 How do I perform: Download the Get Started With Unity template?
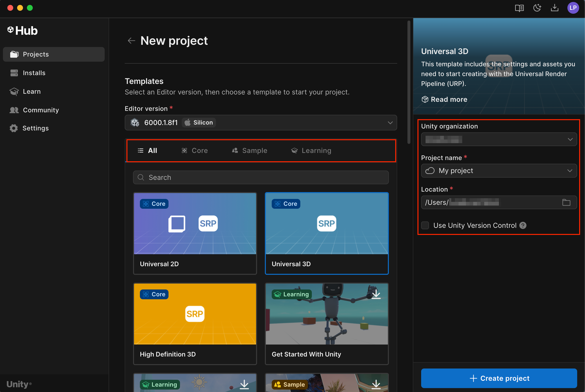point(376,294)
